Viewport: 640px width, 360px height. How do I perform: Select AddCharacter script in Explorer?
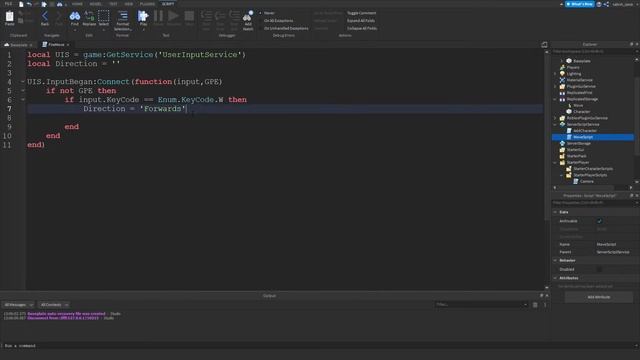tap(584, 131)
